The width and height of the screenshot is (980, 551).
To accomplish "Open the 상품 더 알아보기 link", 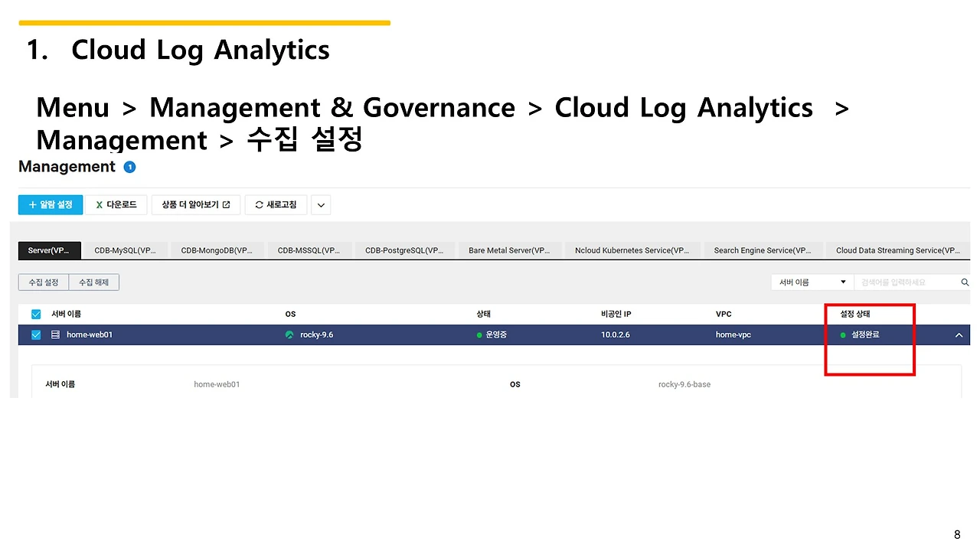I will coord(195,205).
